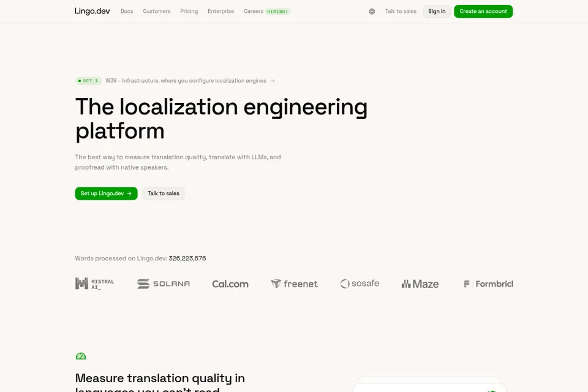Click the Lingo.dev logo in header
This screenshot has height=392, width=588.
point(92,11)
